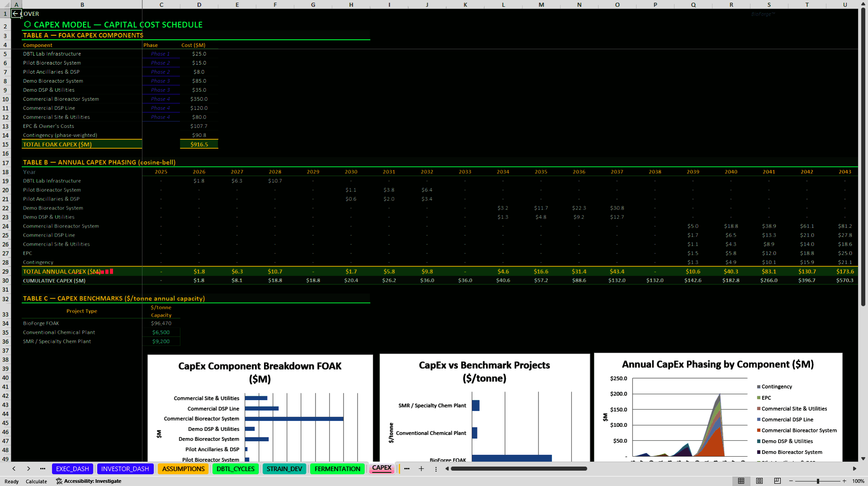Click previous sheet navigation arrow

click(14, 469)
